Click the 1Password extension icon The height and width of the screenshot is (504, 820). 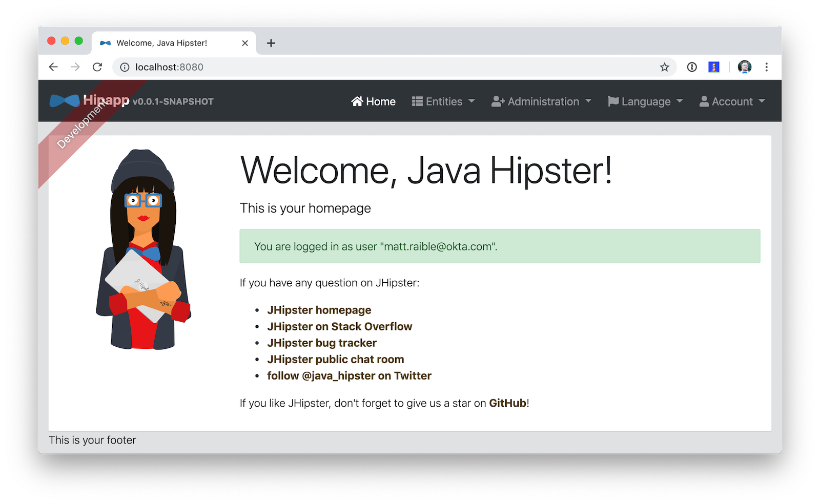point(692,67)
